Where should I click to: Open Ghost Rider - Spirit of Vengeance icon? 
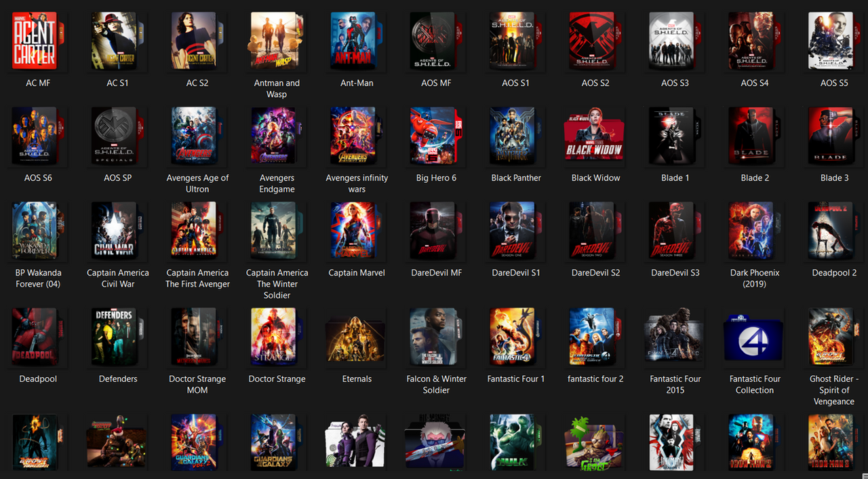coord(834,337)
